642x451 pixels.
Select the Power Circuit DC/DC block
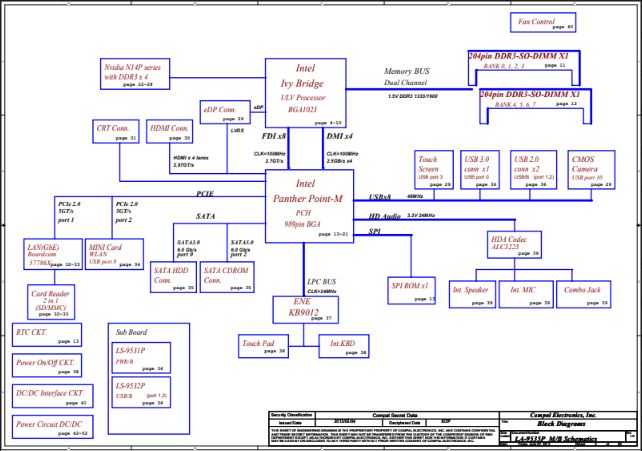click(52, 427)
